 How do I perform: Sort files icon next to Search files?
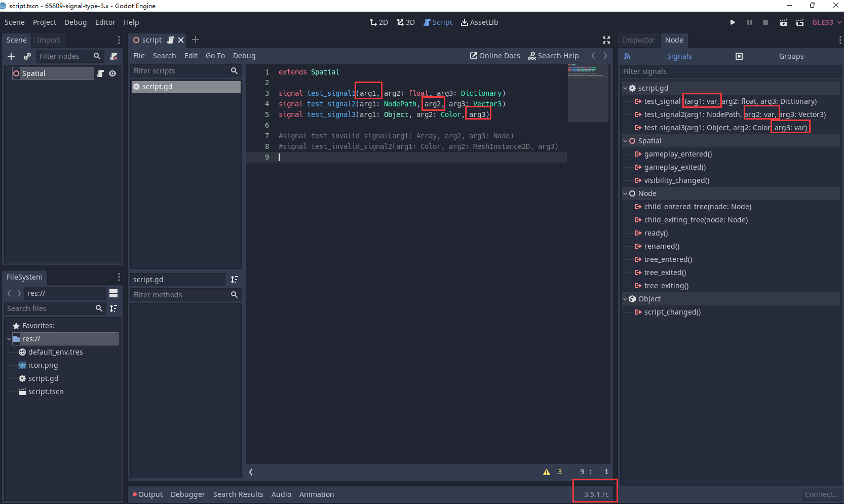pyautogui.click(x=113, y=308)
